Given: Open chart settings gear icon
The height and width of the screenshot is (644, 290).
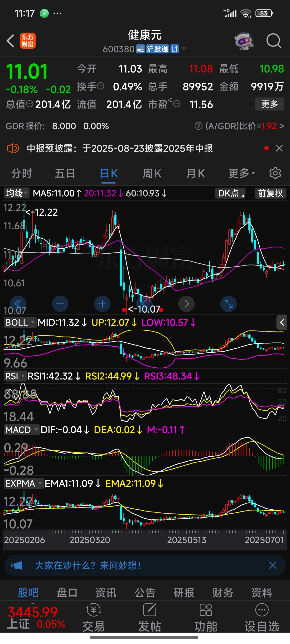Looking at the screenshot, I should pyautogui.click(x=275, y=174).
